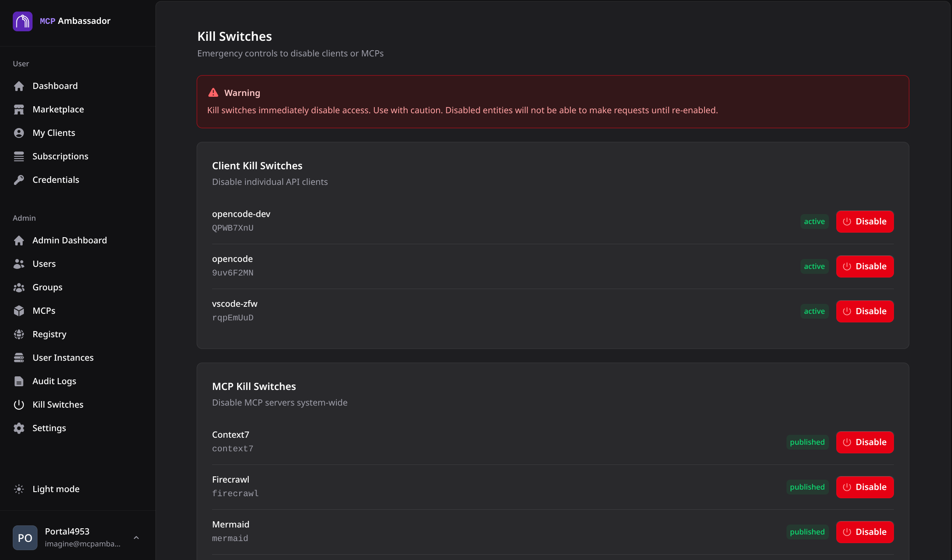Go to My Clients page
The image size is (952, 560).
54,133
